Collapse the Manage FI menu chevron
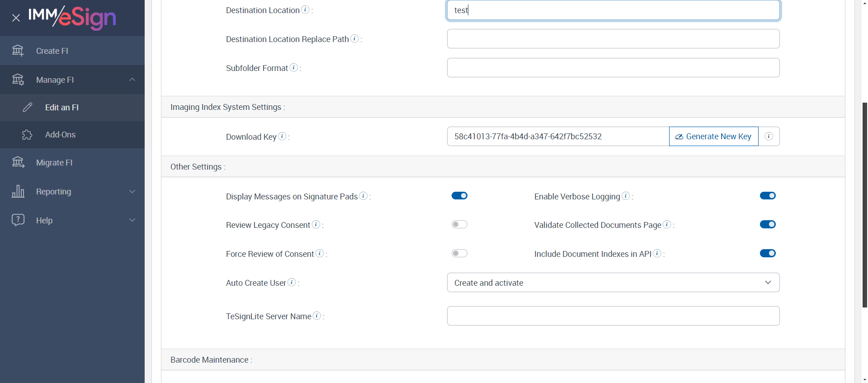The height and width of the screenshot is (383, 868). (x=132, y=80)
